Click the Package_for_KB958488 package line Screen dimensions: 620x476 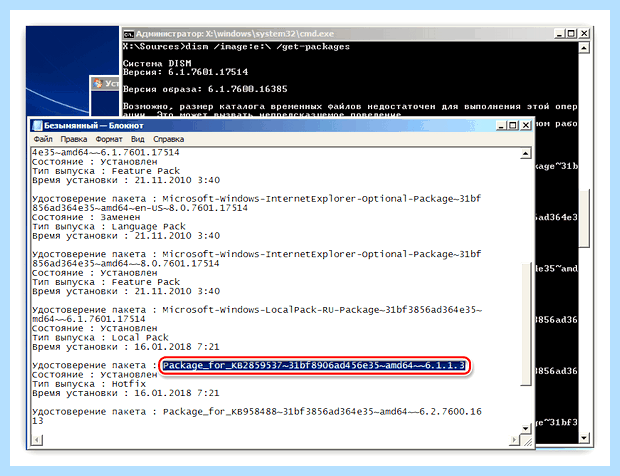pos(257,412)
